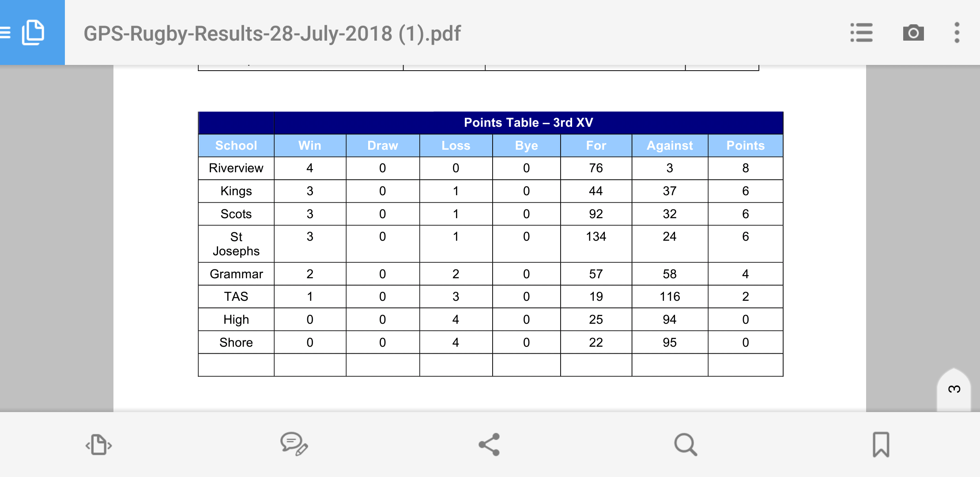Tap the Against column header
This screenshot has width=980, height=477.
(x=670, y=145)
